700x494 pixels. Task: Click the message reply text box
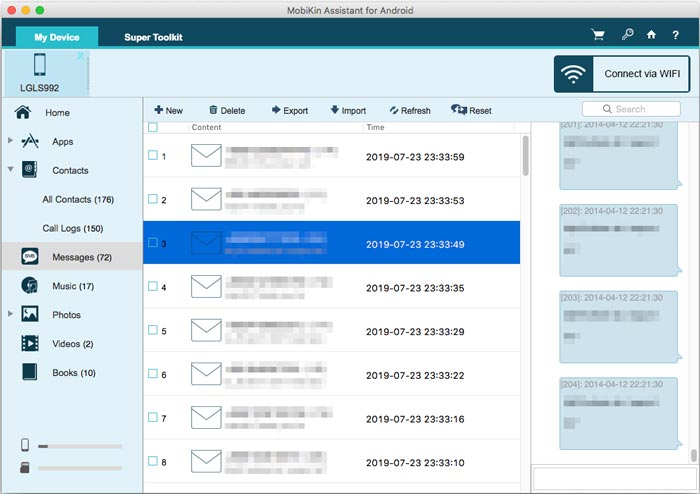(x=615, y=479)
